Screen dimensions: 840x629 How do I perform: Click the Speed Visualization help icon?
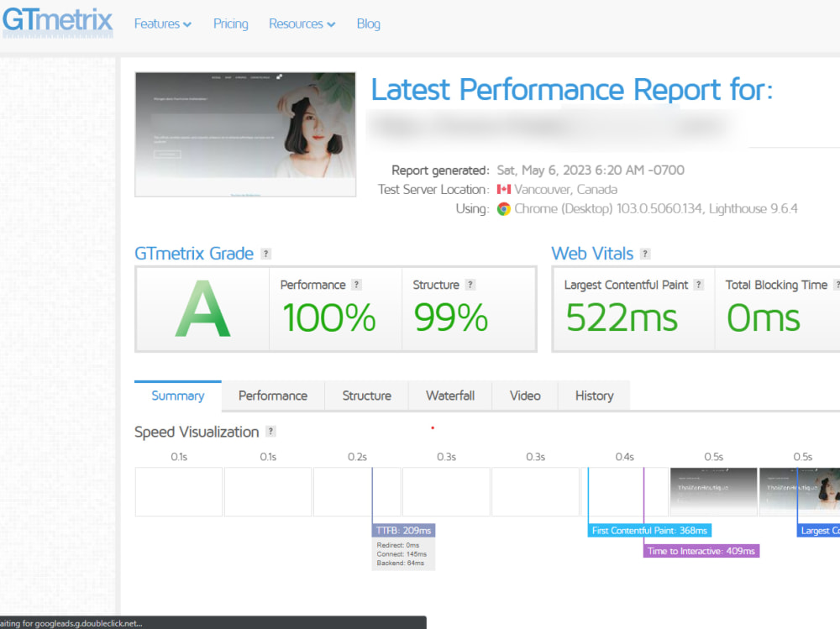point(271,431)
